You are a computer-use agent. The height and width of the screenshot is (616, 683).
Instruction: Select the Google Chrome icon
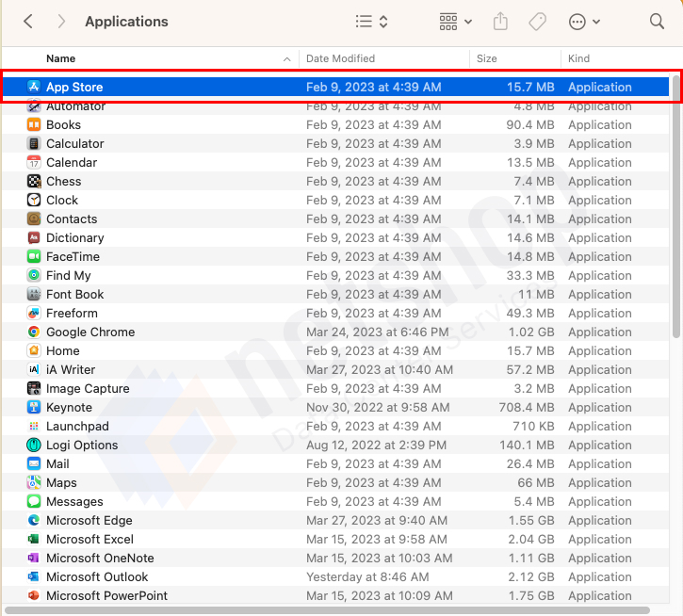34,332
